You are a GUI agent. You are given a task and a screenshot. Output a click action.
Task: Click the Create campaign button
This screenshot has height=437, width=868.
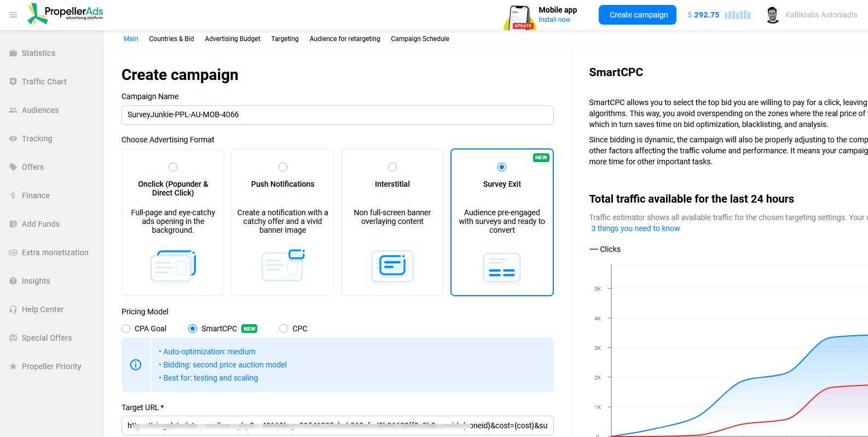click(638, 15)
